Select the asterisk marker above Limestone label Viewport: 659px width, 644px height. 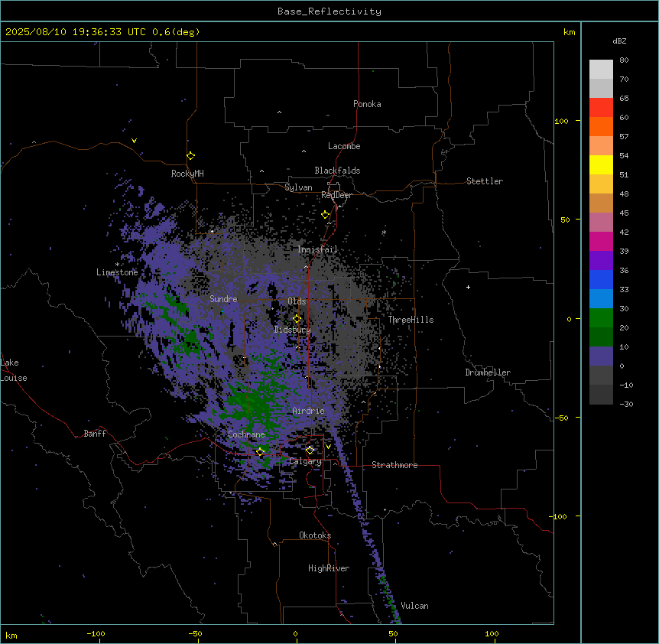pos(117,265)
